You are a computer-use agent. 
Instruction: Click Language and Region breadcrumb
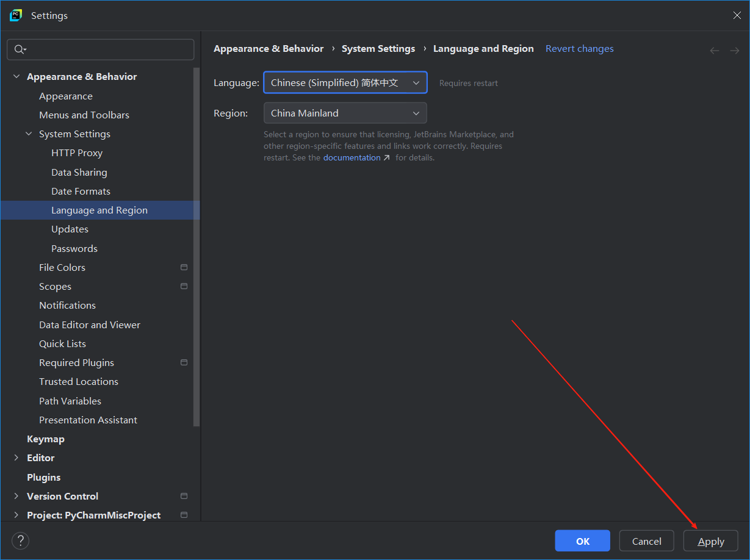click(483, 48)
